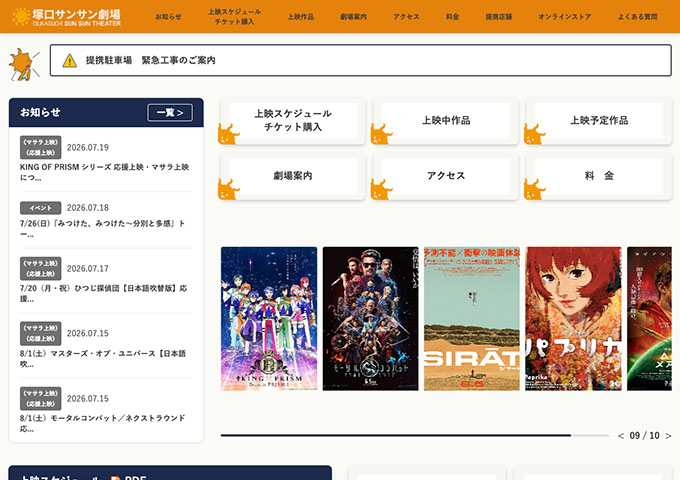The height and width of the screenshot is (480, 680).
Task: Select お知らせ in the top navigation
Action: point(168,17)
